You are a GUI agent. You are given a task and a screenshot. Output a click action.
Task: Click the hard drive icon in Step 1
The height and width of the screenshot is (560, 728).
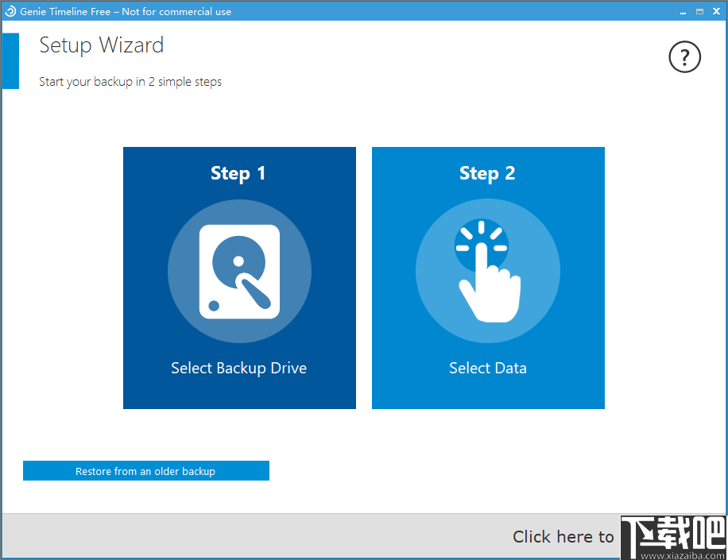click(x=239, y=272)
